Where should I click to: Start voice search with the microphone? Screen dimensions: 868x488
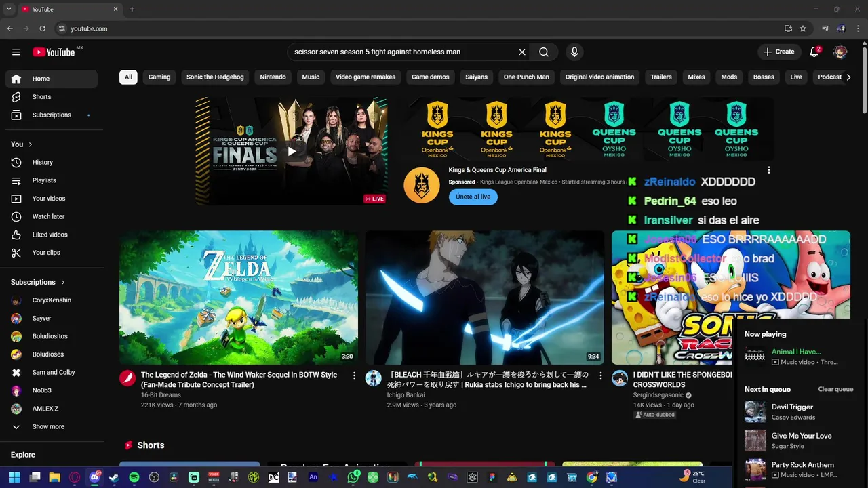[574, 52]
